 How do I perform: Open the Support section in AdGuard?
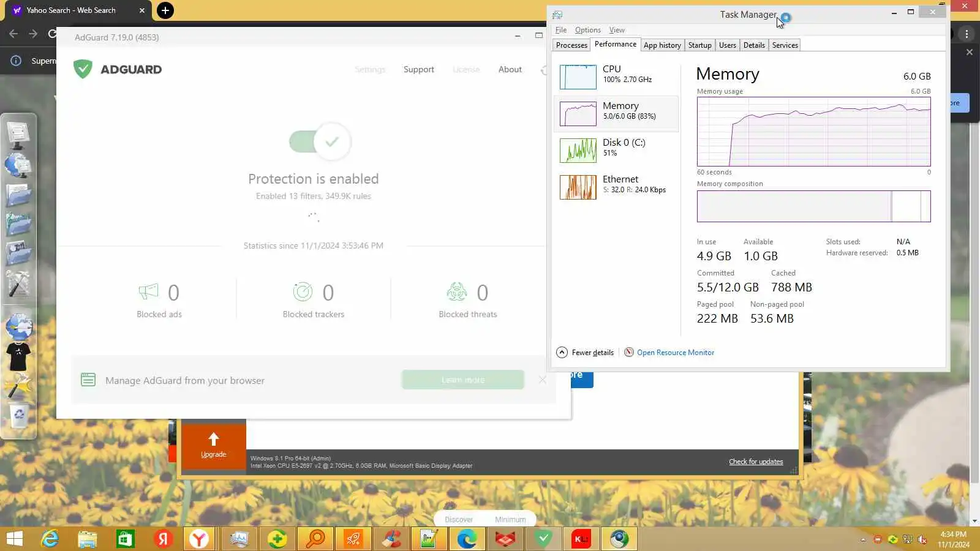point(419,70)
